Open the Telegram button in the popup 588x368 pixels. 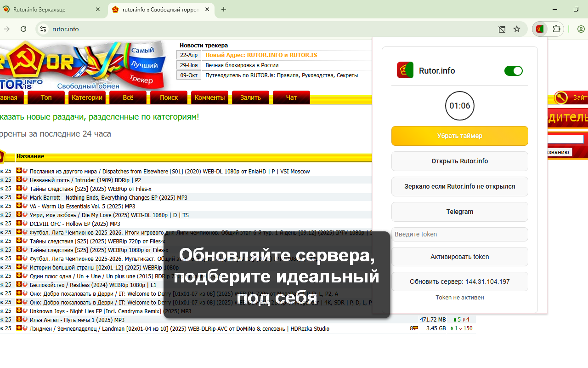coord(459,212)
